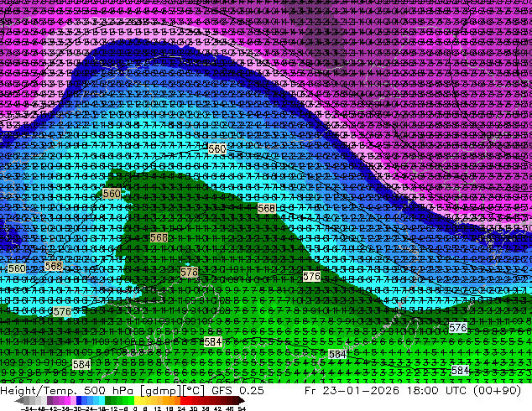
Task: Pick the bright red legend swatch
Action: [x=183, y=400]
